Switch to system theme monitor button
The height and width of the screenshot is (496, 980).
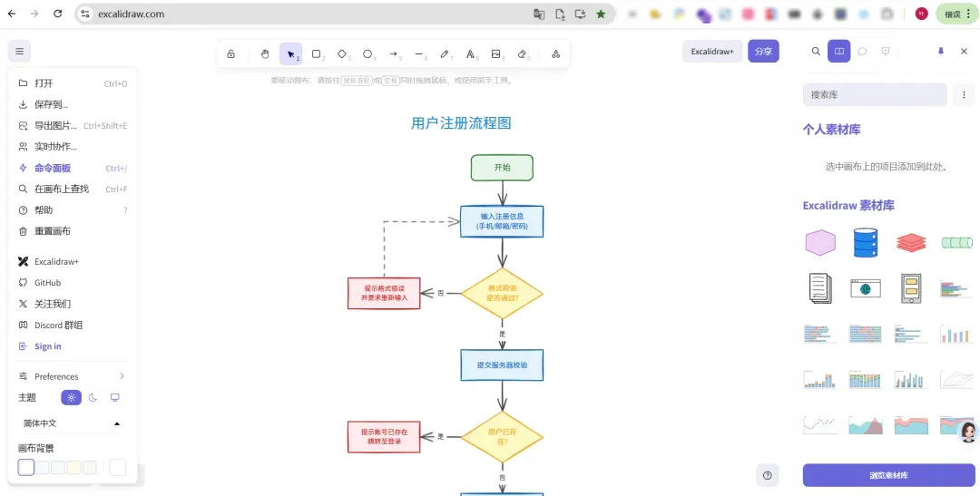point(114,397)
